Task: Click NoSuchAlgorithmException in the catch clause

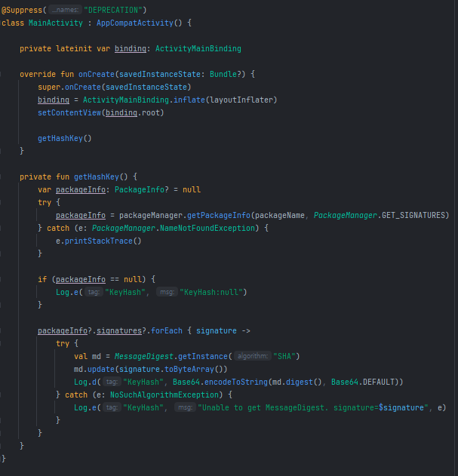Action: (x=164, y=395)
